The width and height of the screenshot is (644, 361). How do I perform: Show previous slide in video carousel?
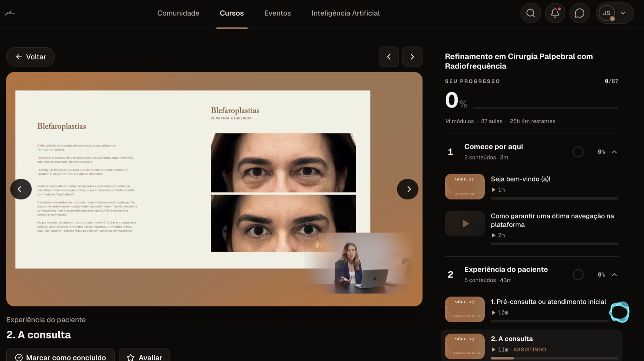[21, 189]
